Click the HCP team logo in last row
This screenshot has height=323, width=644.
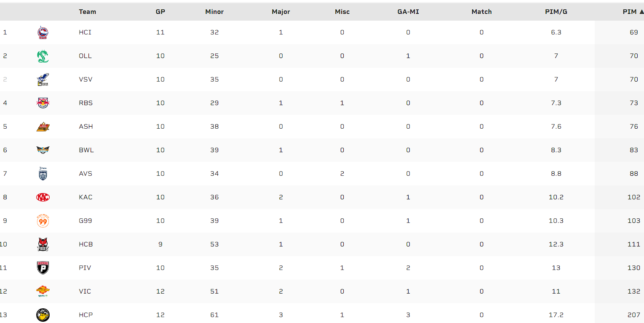click(x=43, y=315)
